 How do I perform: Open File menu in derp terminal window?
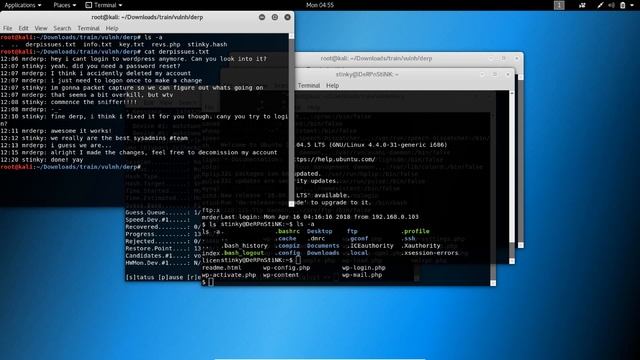7,28
